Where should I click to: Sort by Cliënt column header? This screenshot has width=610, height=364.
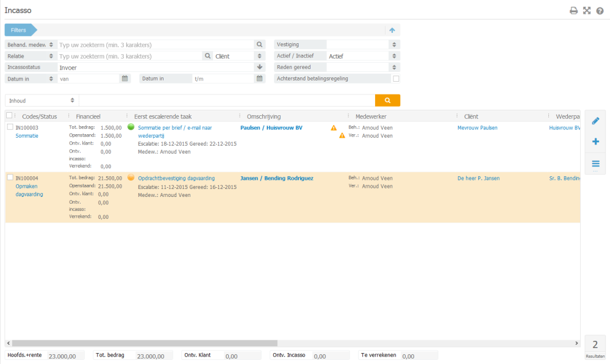[471, 116]
